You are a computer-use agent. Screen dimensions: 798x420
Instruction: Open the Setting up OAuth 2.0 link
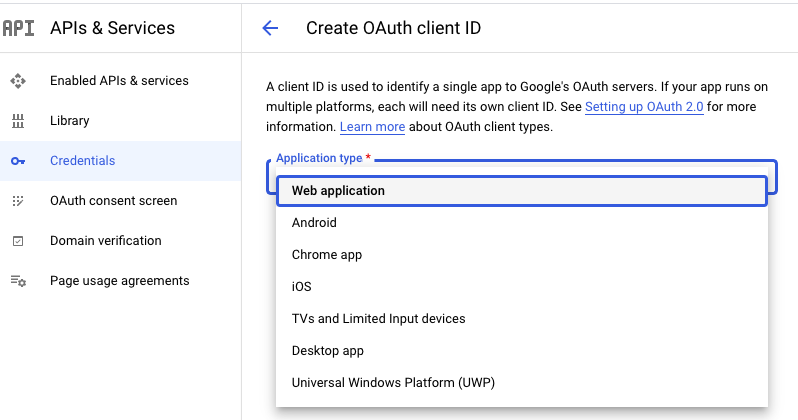[x=644, y=107]
